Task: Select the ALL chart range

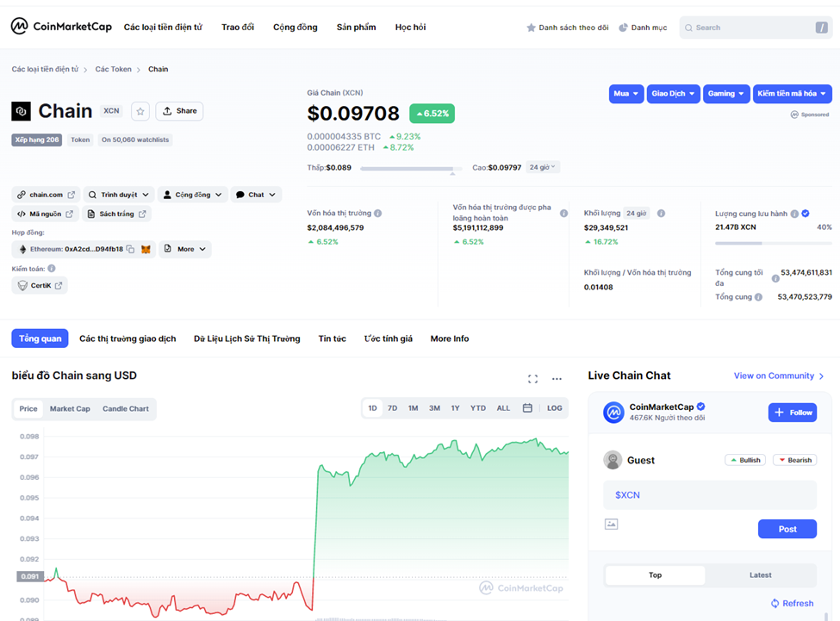Action: tap(503, 408)
